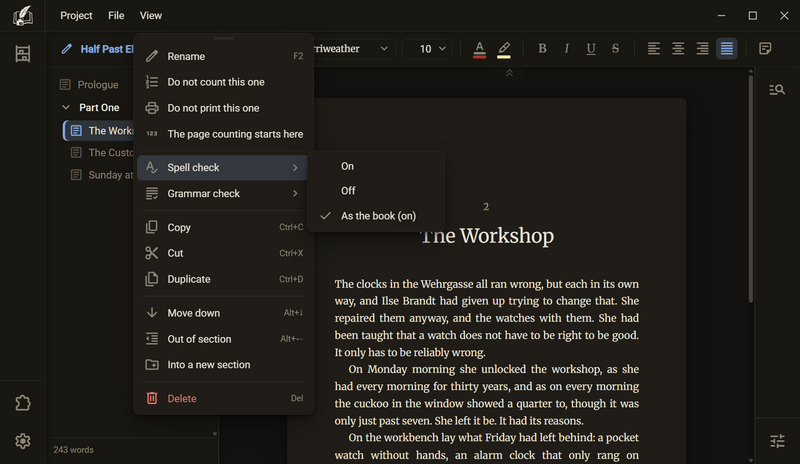Set spell check to Off
Viewport: 800px width, 464px height.
376,191
